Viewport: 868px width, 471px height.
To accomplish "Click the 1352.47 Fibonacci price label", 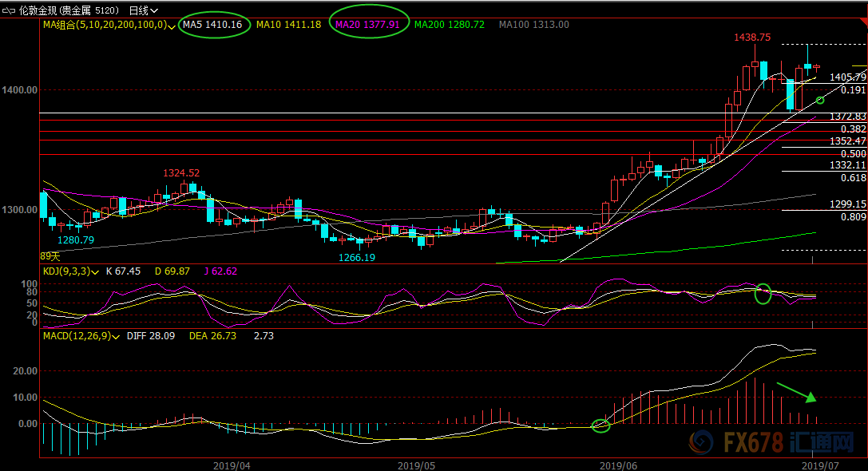I will click(847, 141).
